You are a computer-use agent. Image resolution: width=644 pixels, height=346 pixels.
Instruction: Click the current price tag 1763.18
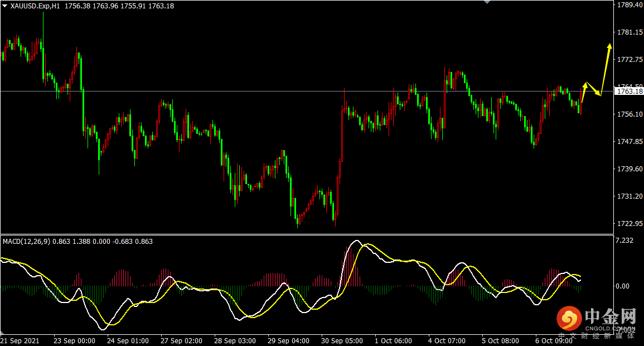[x=628, y=91]
